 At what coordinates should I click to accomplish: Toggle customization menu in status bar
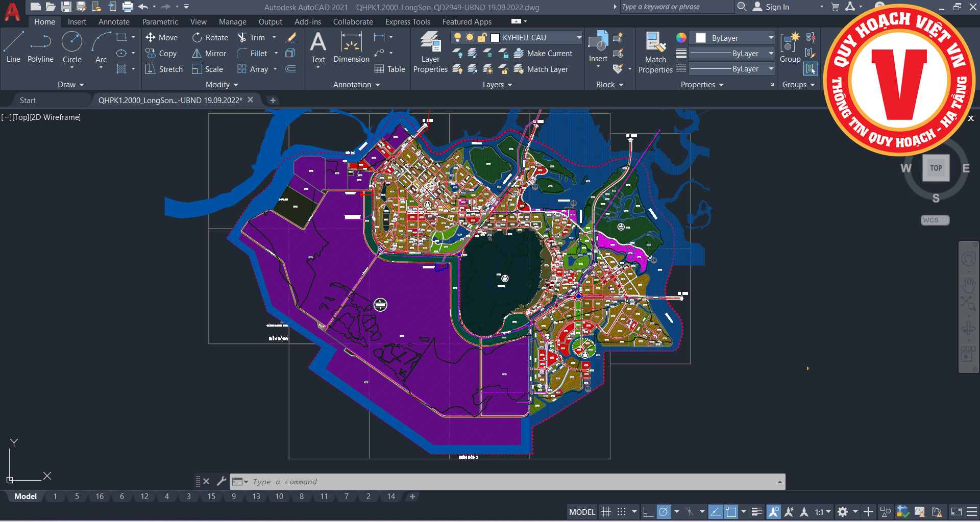tap(972, 511)
